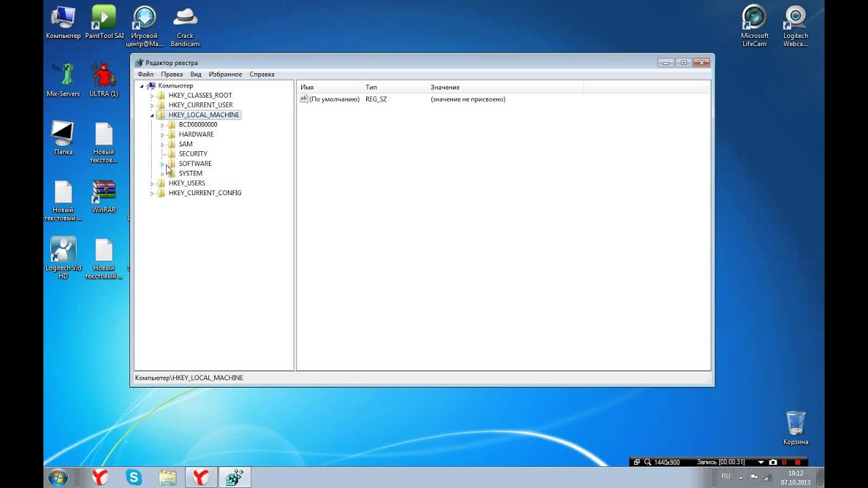Image resolution: width=868 pixels, height=488 pixels.
Task: Show hidden tray icons arrow
Action: click(x=739, y=476)
